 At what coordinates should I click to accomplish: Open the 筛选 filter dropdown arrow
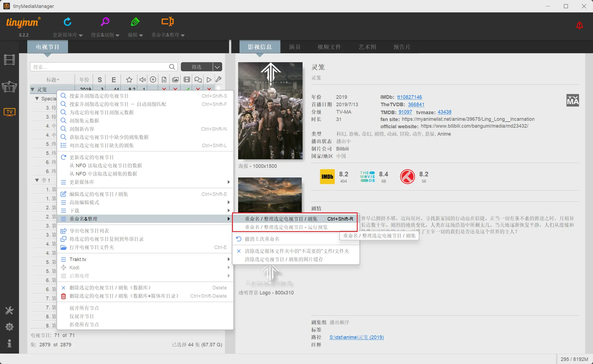(217, 67)
